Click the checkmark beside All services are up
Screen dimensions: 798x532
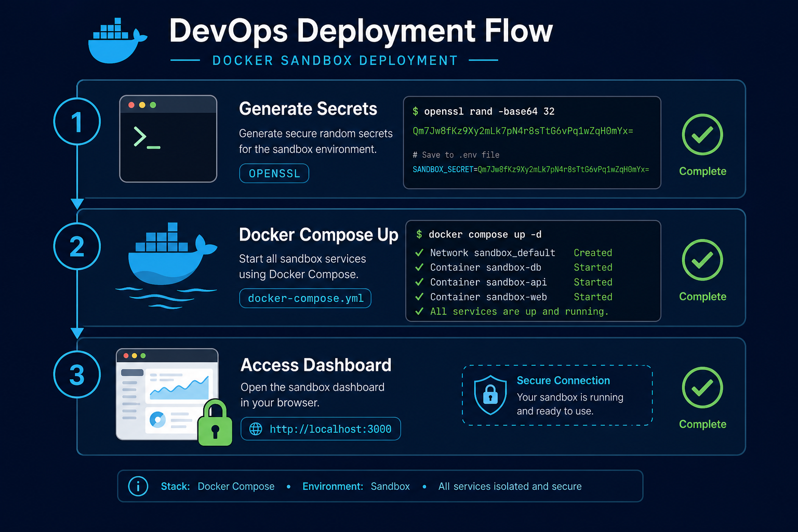[x=419, y=312]
